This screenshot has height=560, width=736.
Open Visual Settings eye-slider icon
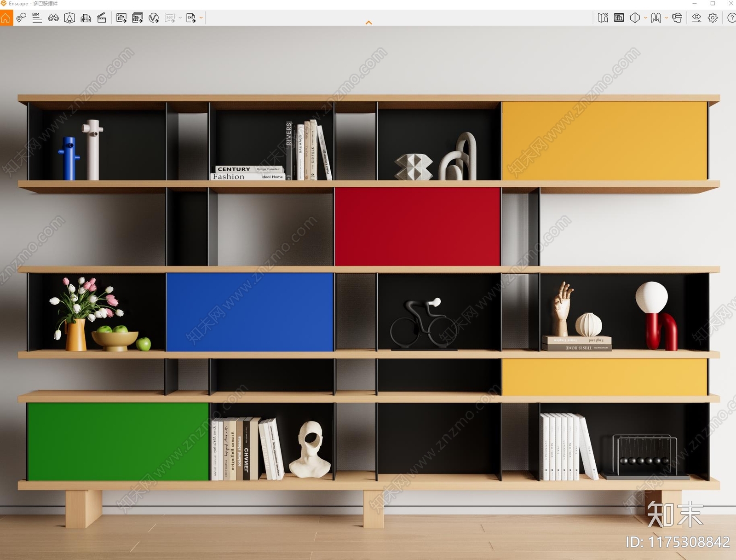point(696,18)
